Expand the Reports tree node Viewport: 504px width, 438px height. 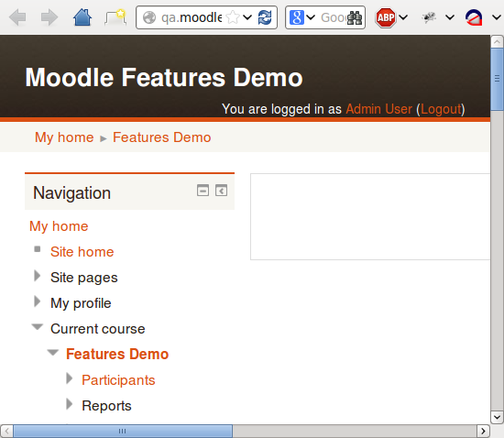click(69, 404)
